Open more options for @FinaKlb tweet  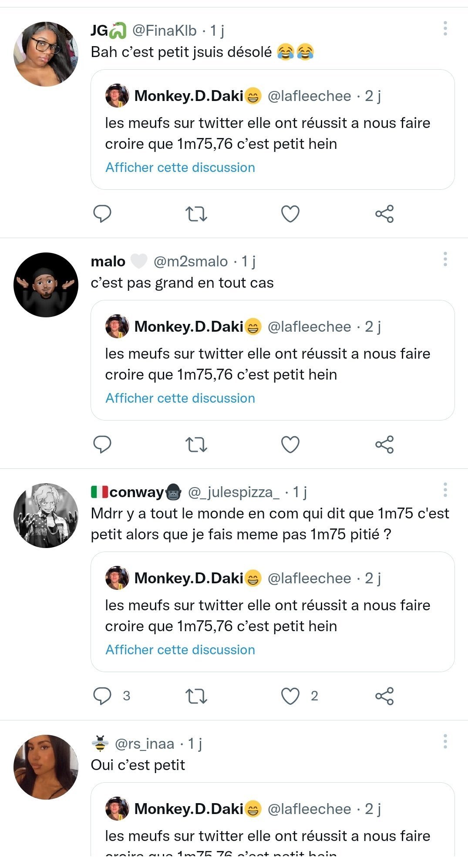(445, 29)
